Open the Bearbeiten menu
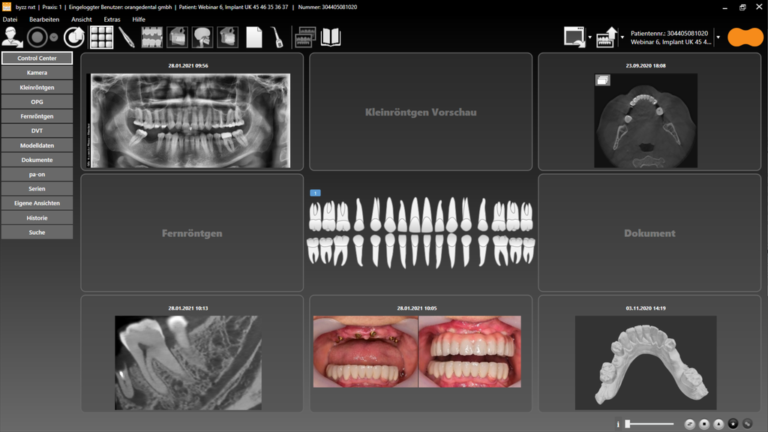 (43, 19)
